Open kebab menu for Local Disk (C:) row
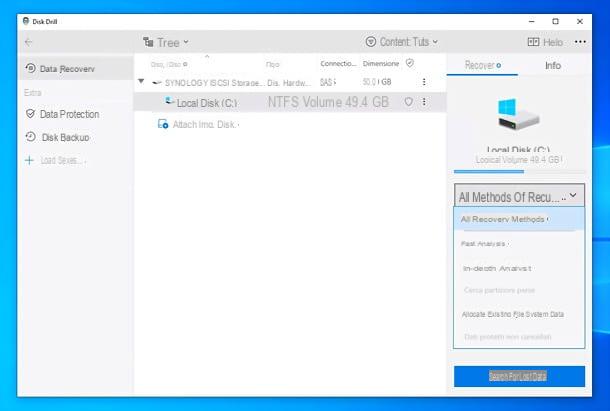Image resolution: width=610 pixels, height=411 pixels. click(424, 102)
